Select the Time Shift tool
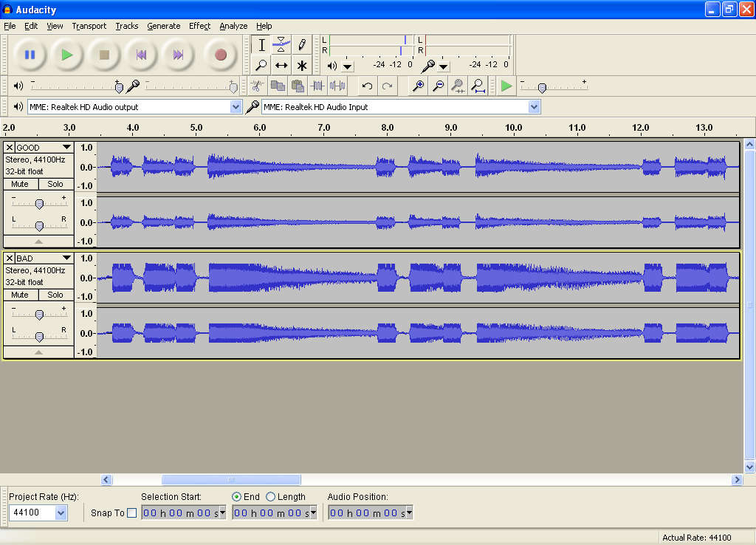The height and width of the screenshot is (545, 756). [x=281, y=65]
